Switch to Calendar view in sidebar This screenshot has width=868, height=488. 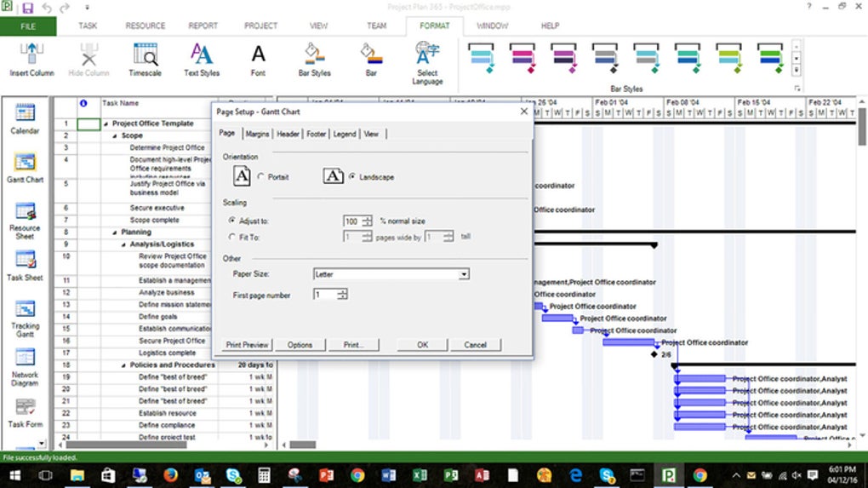(25, 118)
